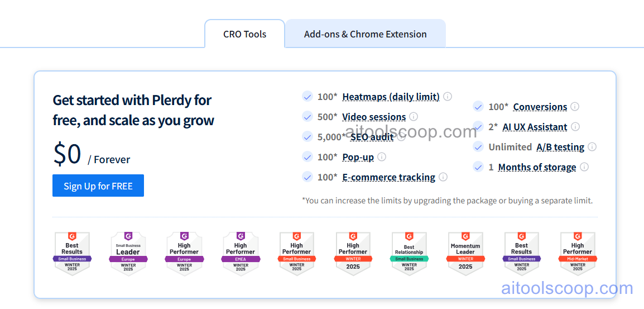Viewport: 644px width, 309px height.
Task: Click the Conversions link
Action: tap(540, 107)
